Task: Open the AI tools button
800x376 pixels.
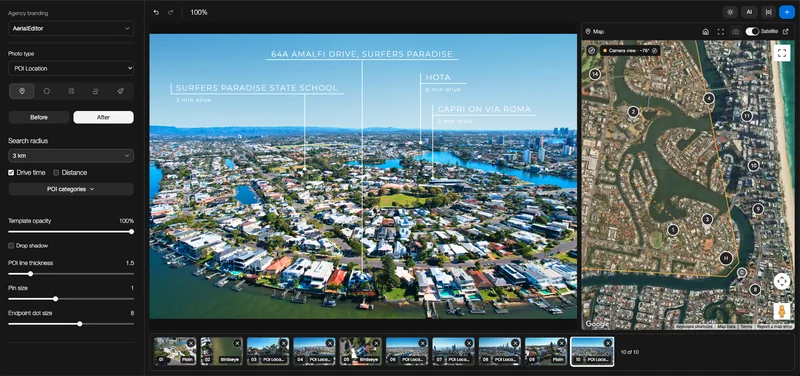Action: click(x=749, y=12)
